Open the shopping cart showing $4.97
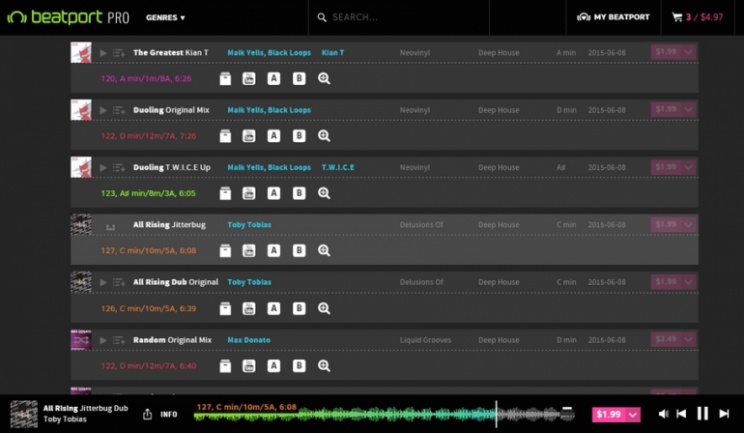The width and height of the screenshot is (744, 433). [x=697, y=17]
